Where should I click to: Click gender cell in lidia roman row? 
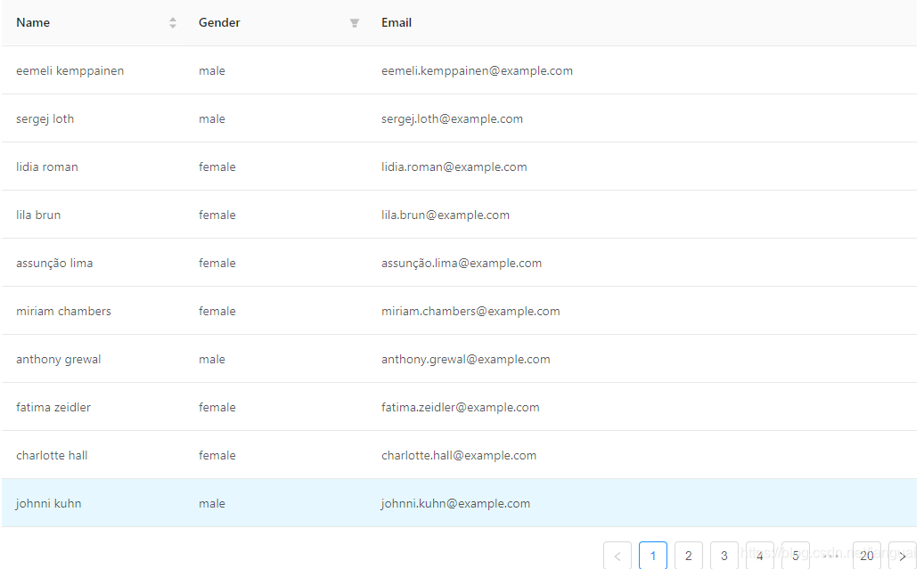tap(217, 167)
